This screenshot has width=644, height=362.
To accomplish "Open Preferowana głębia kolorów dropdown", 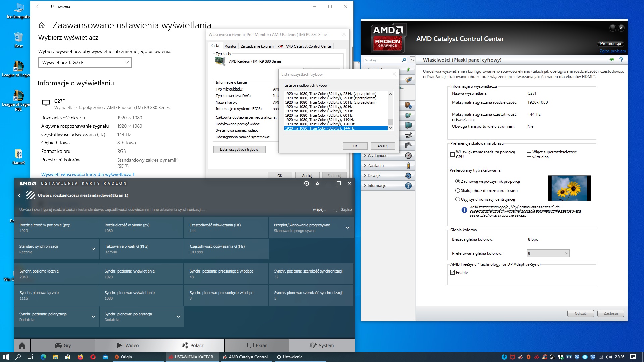I will tap(548, 253).
